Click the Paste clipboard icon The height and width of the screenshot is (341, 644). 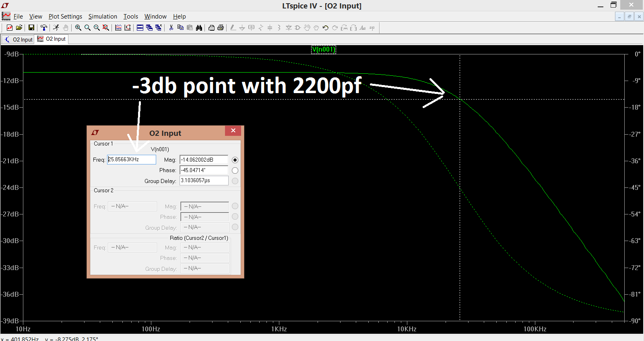(x=190, y=27)
